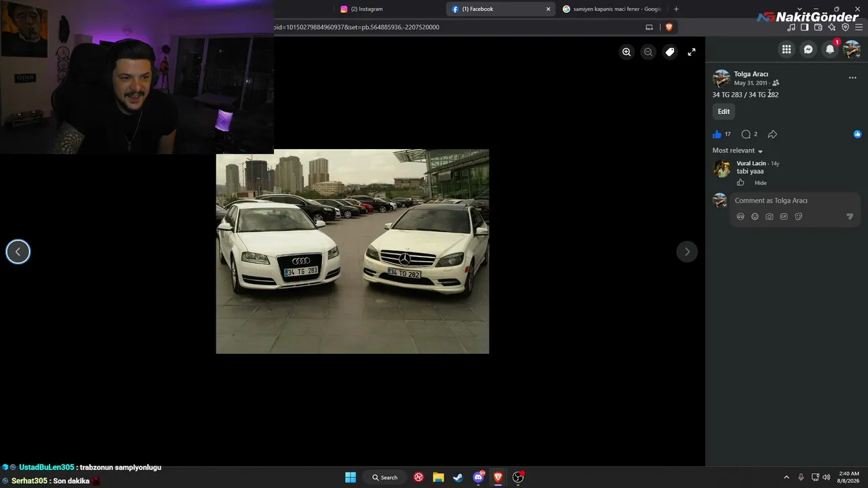Viewport: 868px width, 488px height.
Task: Open the comments count icon
Action: [746, 134]
